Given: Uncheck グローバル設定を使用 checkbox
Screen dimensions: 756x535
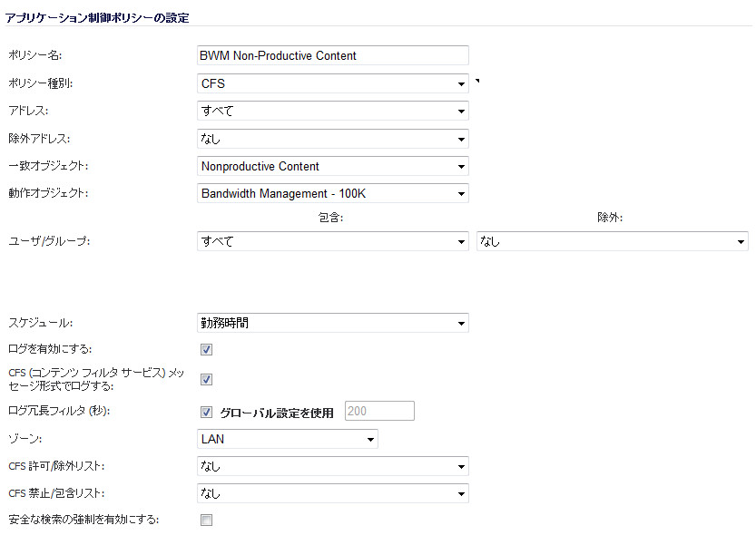Looking at the screenshot, I should [x=206, y=413].
